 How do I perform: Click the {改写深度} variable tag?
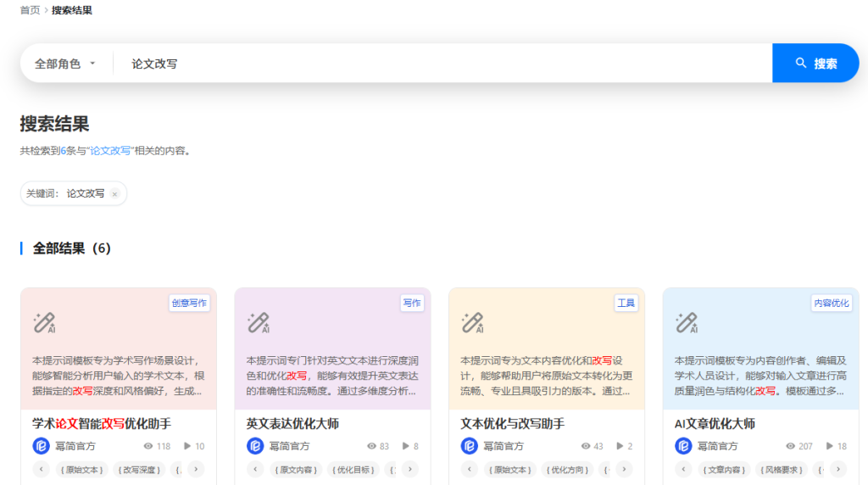(139, 470)
